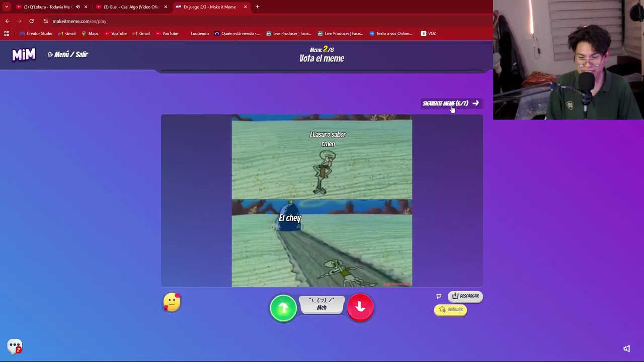Switch to Gusi - Casi Algo tab

point(131,7)
